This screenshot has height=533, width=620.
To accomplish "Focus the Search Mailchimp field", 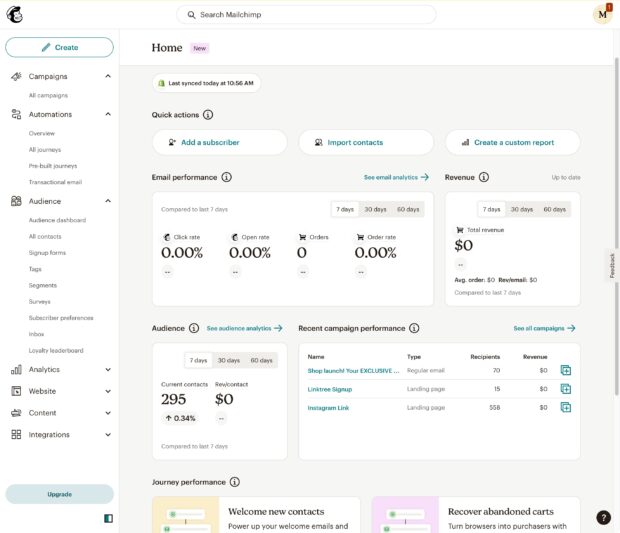I will tap(306, 15).
